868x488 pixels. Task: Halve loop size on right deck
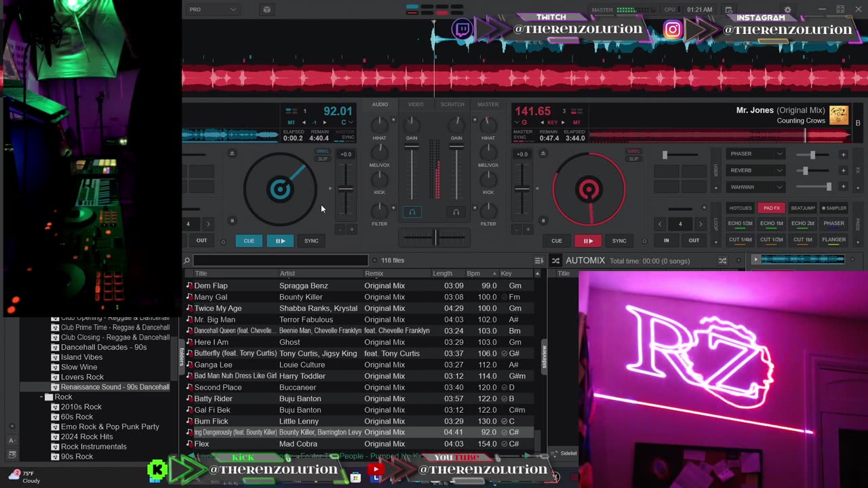[660, 224]
